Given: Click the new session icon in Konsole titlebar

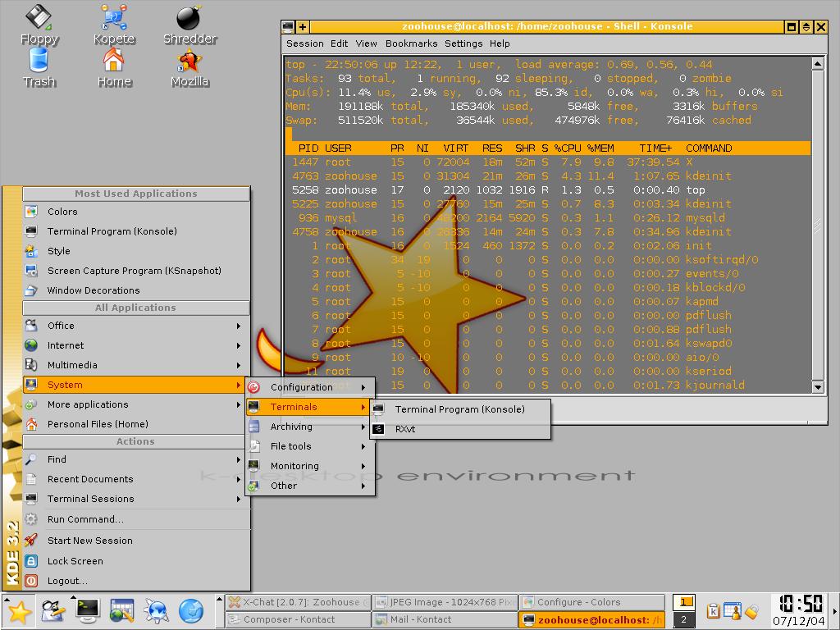Looking at the screenshot, I should point(303,26).
